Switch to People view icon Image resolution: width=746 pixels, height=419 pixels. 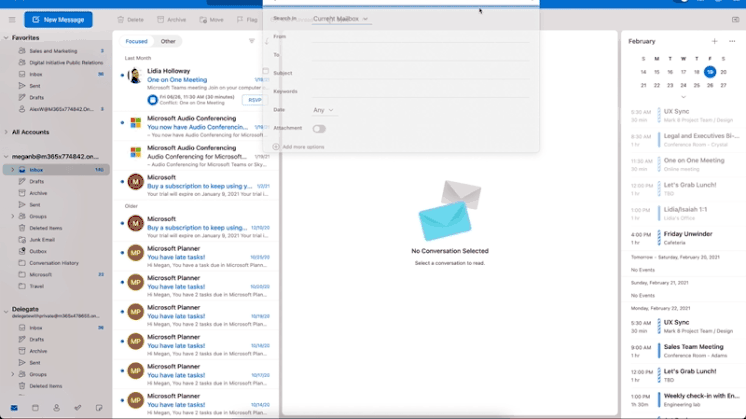point(57,408)
